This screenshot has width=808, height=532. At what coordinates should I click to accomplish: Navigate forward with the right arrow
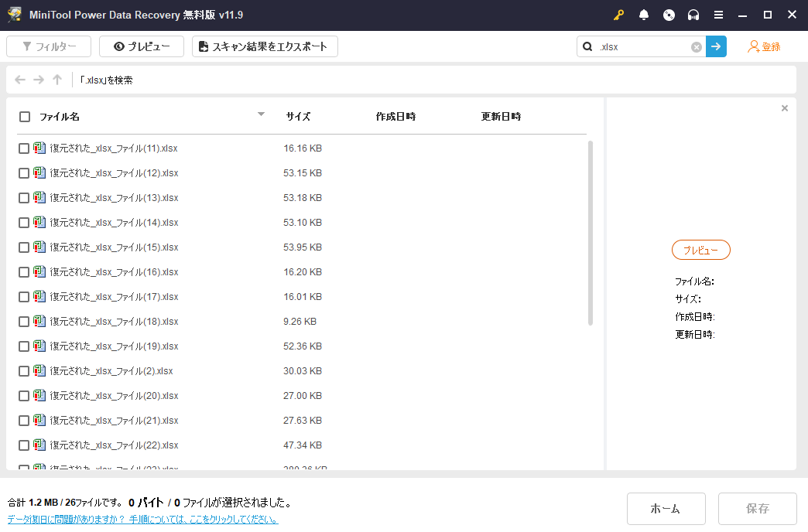(x=39, y=80)
